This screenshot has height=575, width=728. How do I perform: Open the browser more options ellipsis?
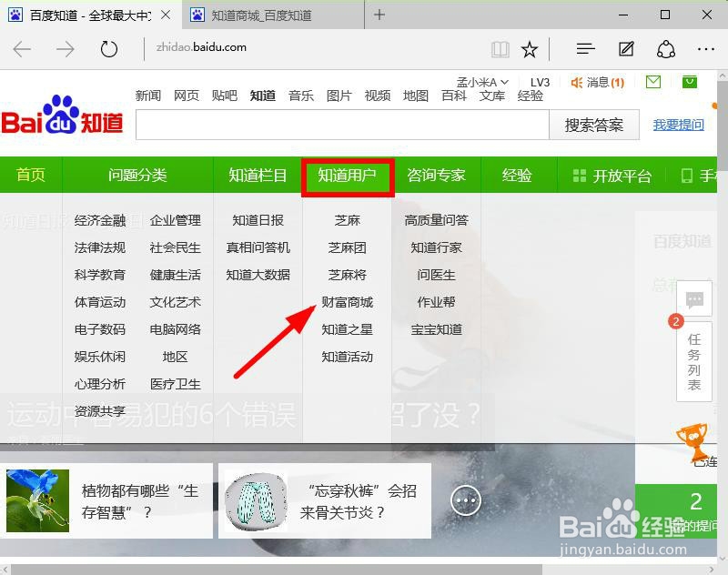[x=706, y=49]
